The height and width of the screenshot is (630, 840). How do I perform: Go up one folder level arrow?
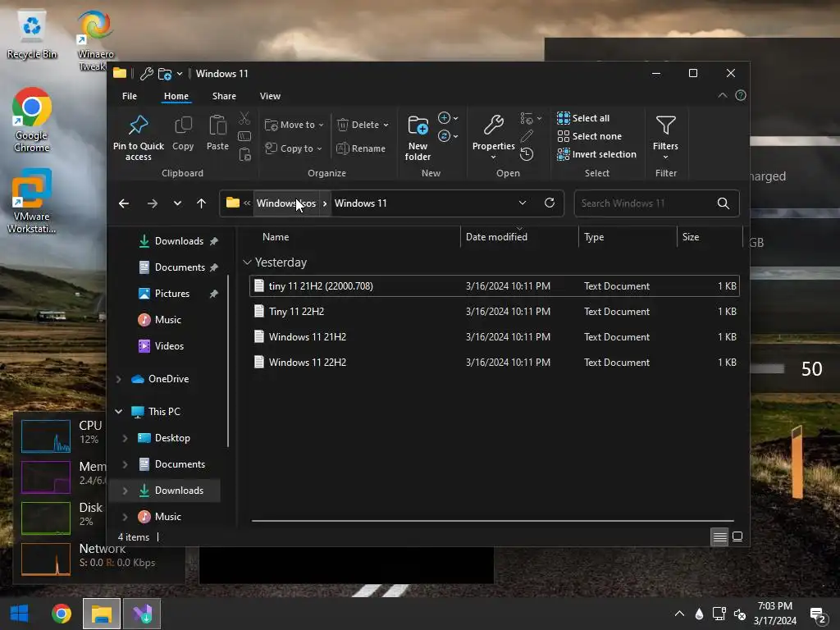point(202,203)
